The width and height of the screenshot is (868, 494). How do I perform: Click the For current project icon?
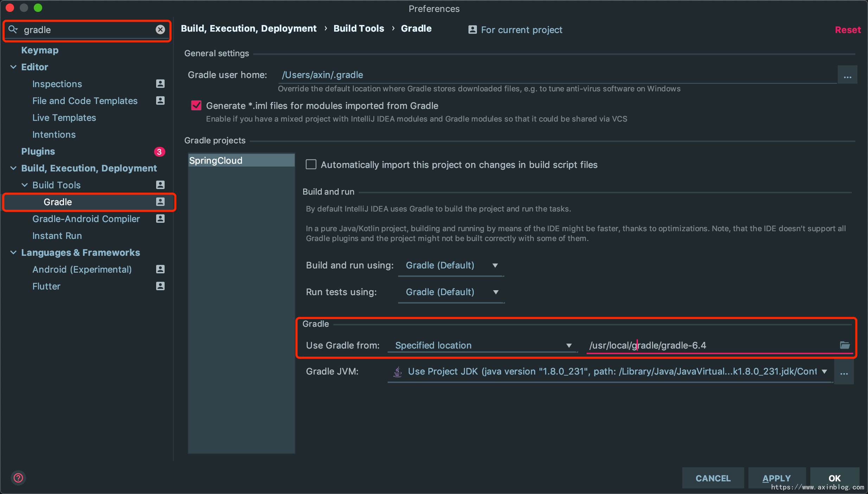click(473, 30)
